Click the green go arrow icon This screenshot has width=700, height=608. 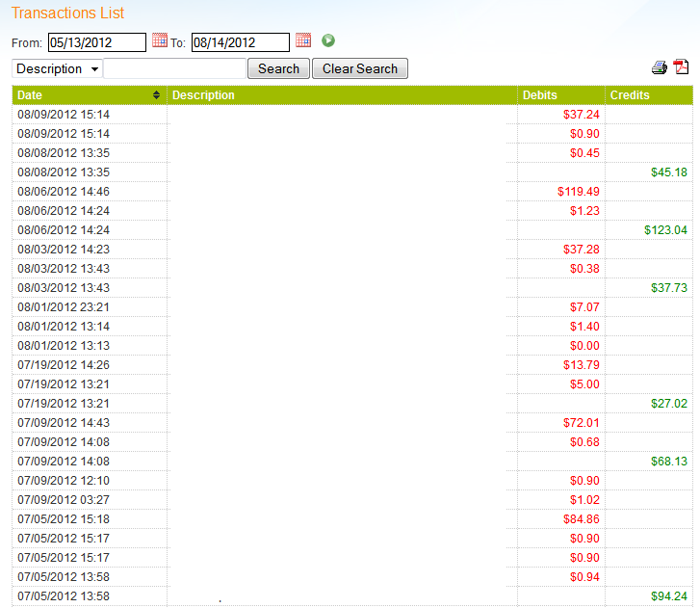coord(328,40)
